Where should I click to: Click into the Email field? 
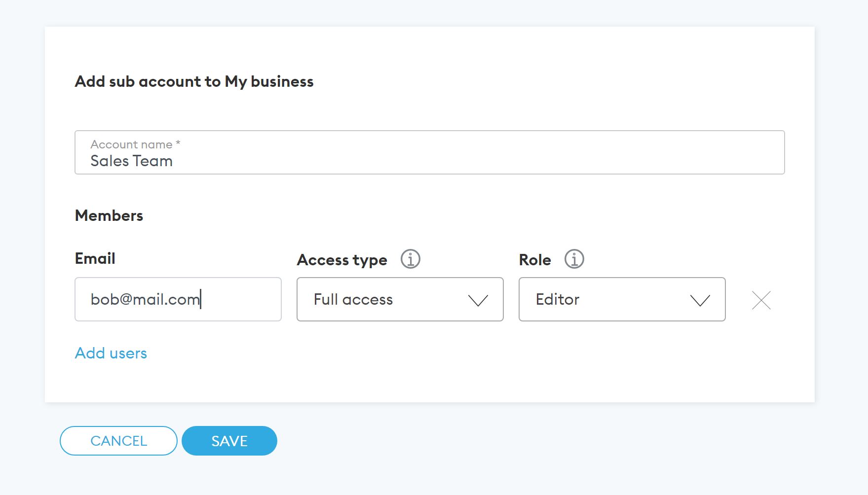(178, 299)
